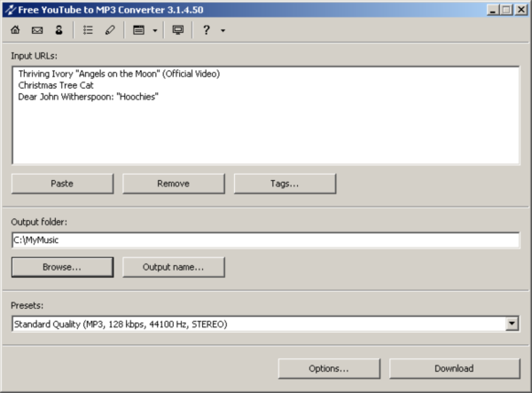
Task: Click the Options... button
Action: point(329,368)
